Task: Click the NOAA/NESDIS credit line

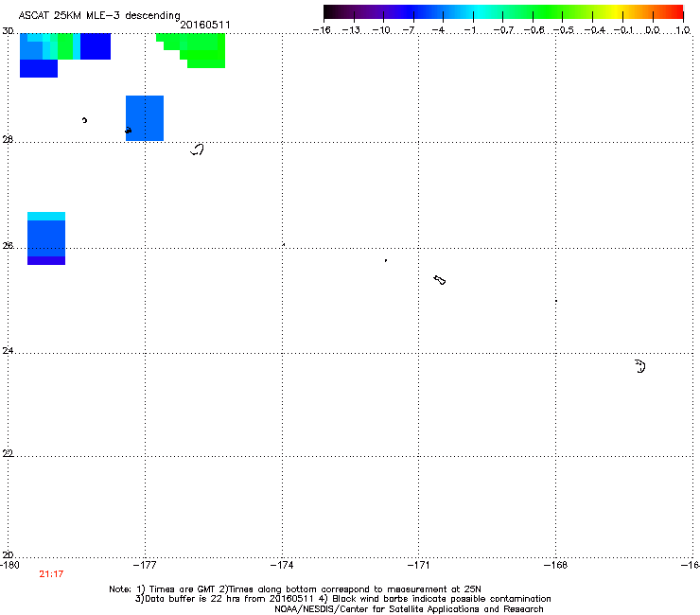Action: (409, 609)
